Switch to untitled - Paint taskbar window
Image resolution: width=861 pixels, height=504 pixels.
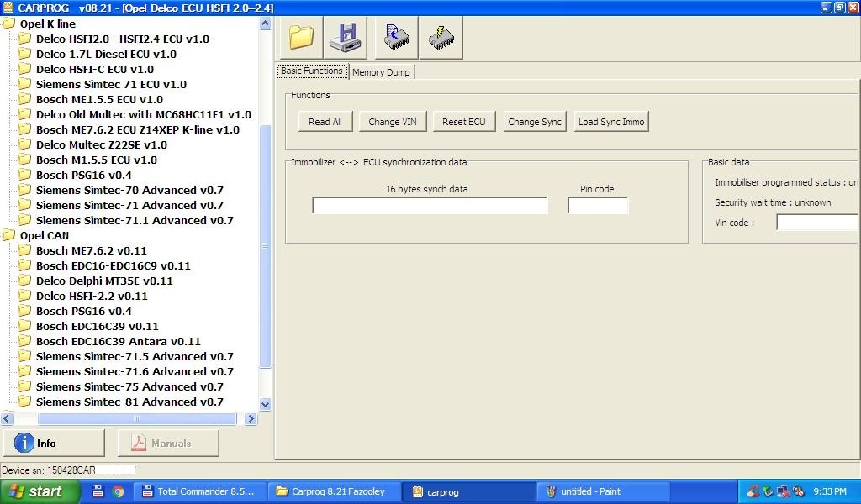pos(602,491)
